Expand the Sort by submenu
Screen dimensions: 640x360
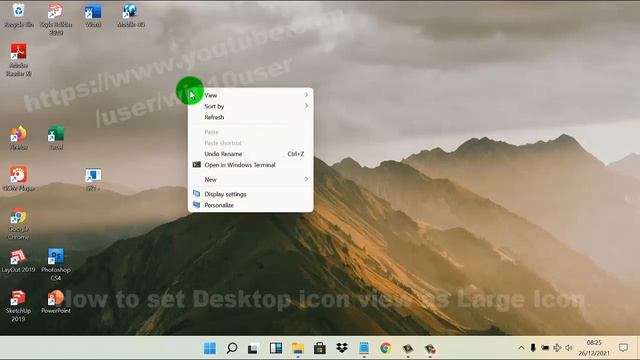point(251,106)
